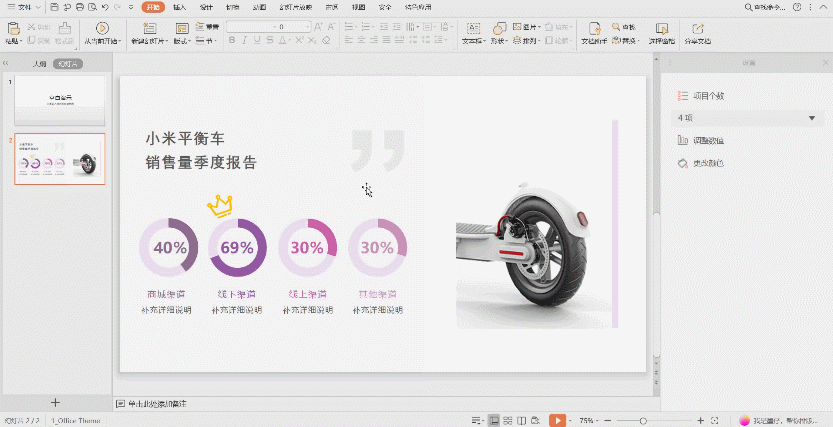833x427 pixels.
Task: Open the Design ribbon tab
Action: 206,7
